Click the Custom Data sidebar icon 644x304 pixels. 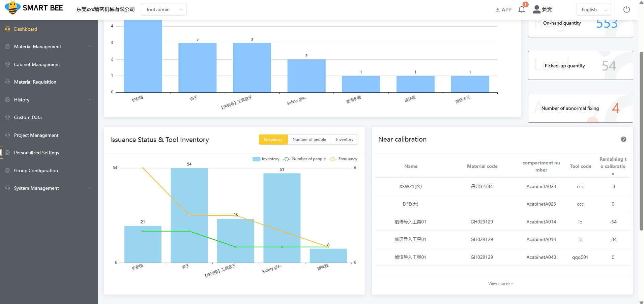[x=7, y=117]
